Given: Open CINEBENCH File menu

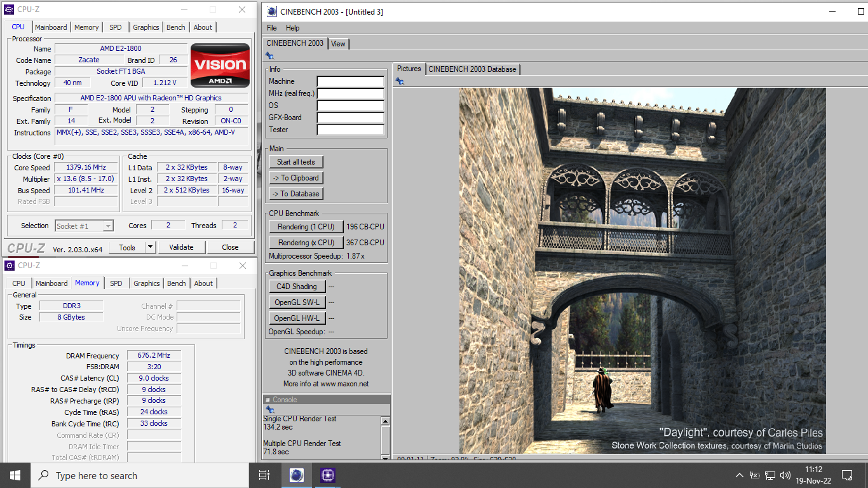Looking at the screenshot, I should click(x=272, y=28).
